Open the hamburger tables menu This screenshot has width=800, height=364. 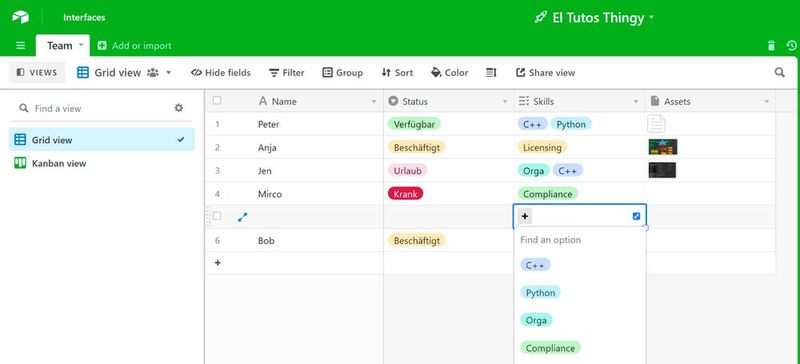pos(20,45)
